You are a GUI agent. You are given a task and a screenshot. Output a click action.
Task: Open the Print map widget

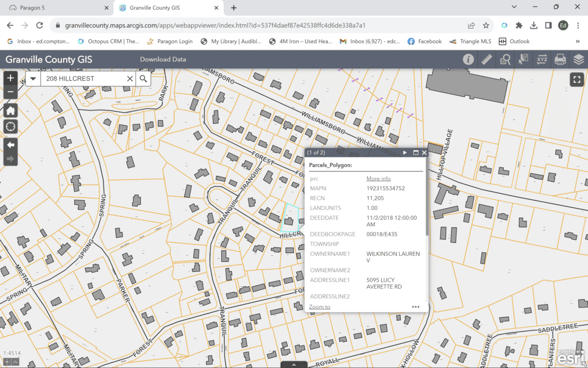pyautogui.click(x=560, y=59)
